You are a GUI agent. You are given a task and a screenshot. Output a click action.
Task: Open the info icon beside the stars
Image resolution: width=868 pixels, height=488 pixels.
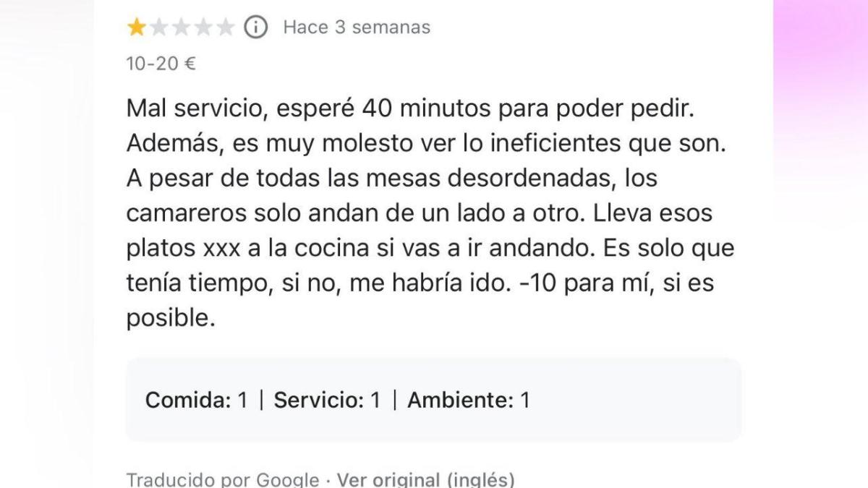255,27
